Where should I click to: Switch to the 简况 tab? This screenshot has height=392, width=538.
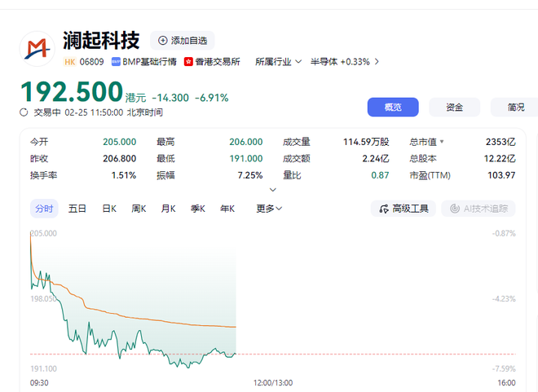(514, 108)
